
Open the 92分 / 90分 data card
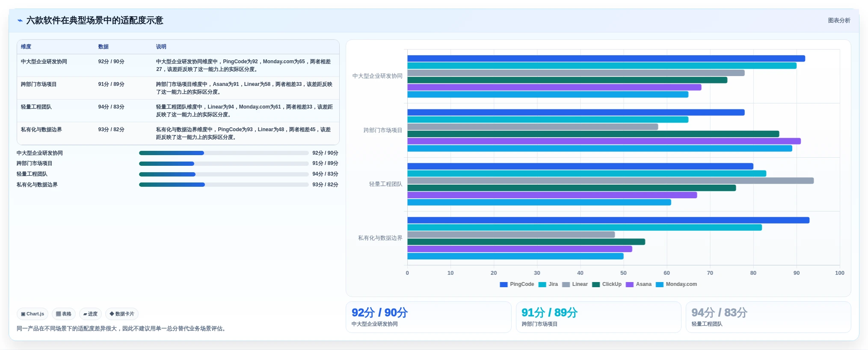428,317
